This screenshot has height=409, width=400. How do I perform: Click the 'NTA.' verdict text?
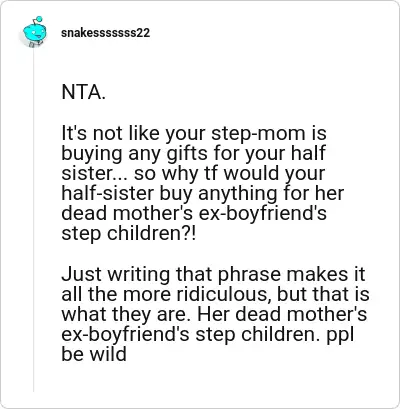coord(83,92)
